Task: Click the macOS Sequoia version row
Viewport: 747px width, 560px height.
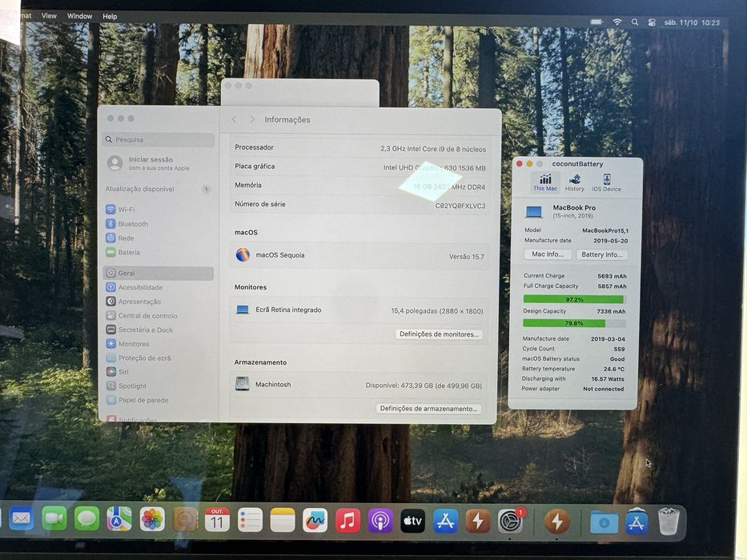Action: click(359, 255)
